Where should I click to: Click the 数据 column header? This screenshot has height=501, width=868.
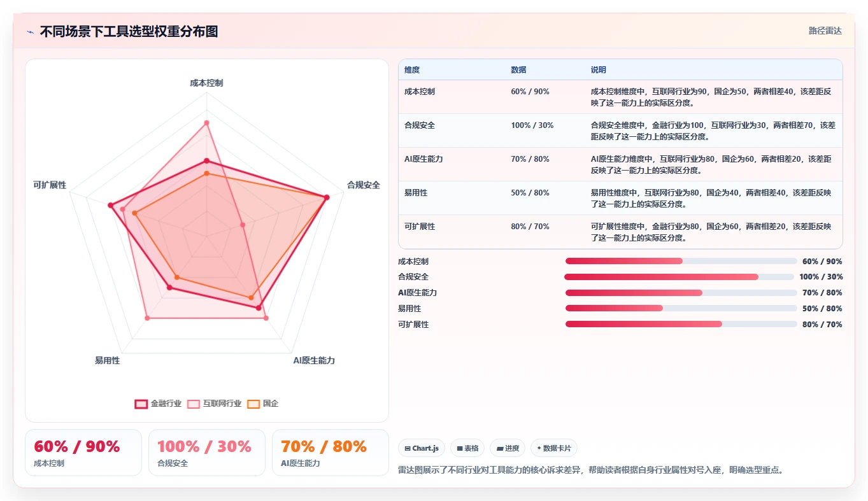click(518, 70)
